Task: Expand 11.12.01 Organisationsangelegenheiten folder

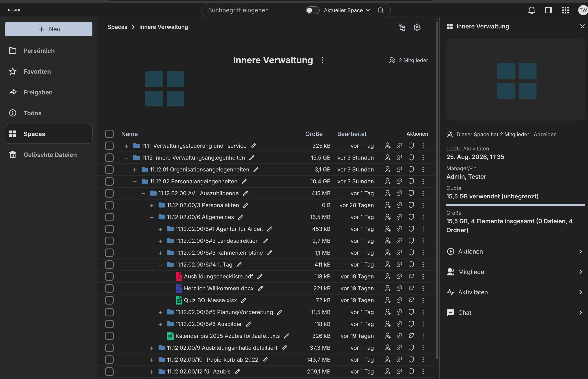Action: click(x=135, y=170)
